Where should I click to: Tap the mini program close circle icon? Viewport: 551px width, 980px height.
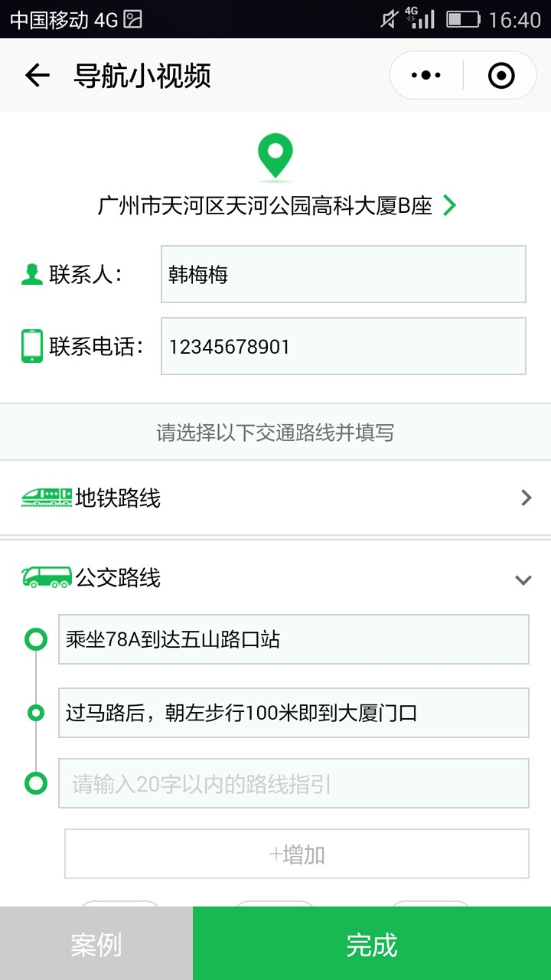coord(501,75)
